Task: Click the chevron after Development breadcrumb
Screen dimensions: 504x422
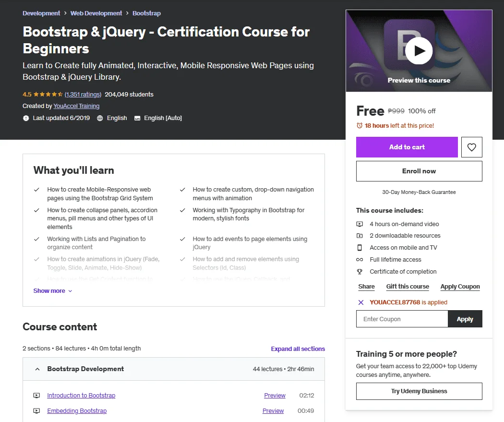Action: [65, 13]
